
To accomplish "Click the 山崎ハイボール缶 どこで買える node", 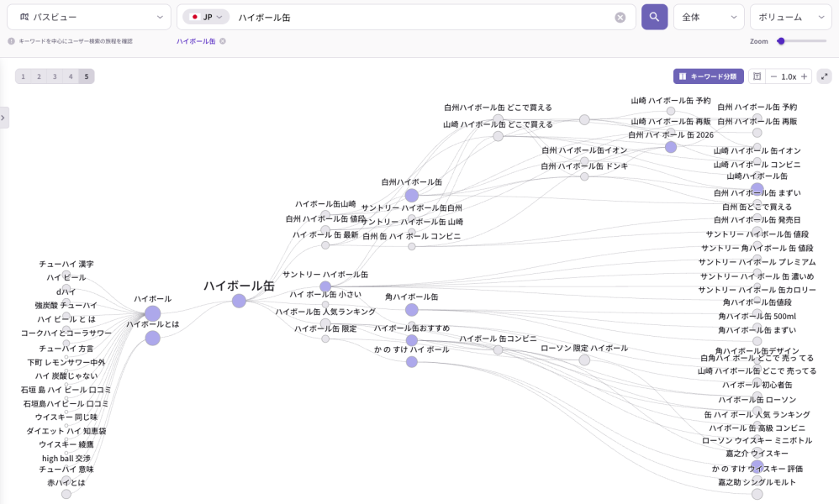I will (x=499, y=136).
